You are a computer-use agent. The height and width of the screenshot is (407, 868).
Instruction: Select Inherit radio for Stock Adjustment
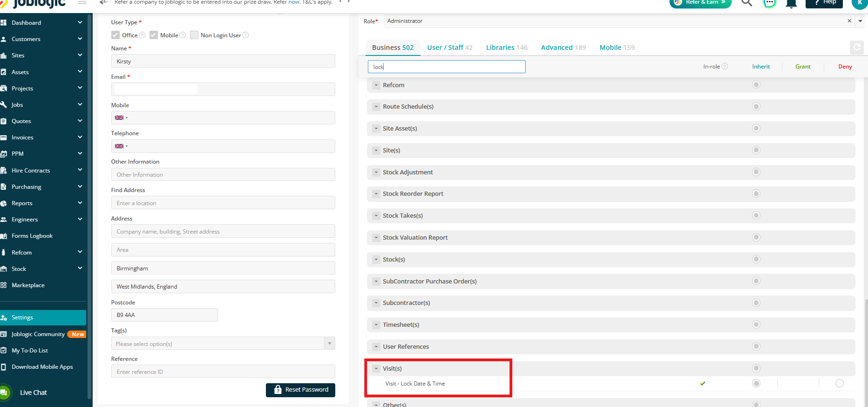(x=756, y=172)
